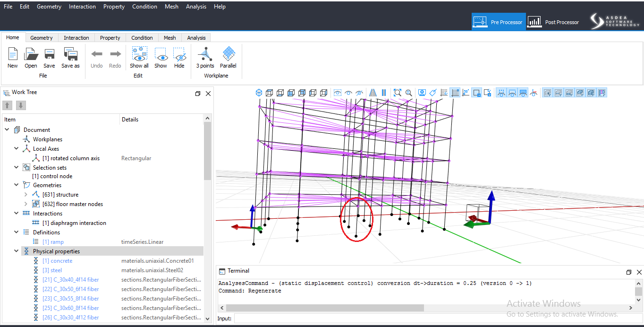Screen dimensions: 644x327
Task: Collapse the Local Axes node
Action: click(x=17, y=149)
